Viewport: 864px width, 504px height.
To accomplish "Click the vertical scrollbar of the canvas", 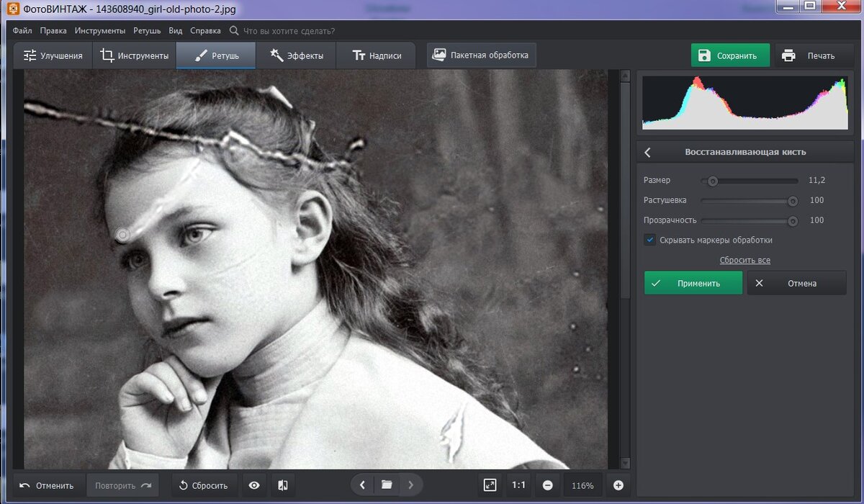I will click(625, 189).
